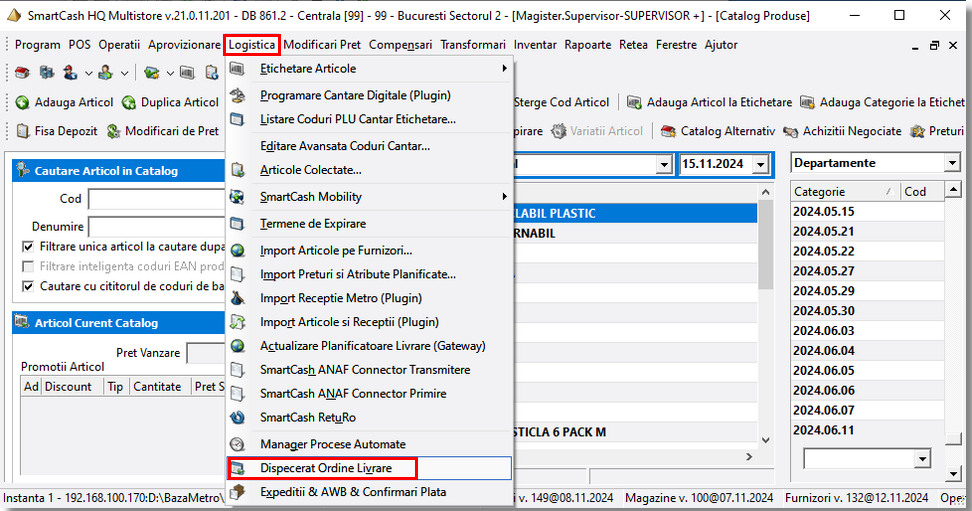Click the Etichetare Articole menu icon
This screenshot has height=511, width=972.
coord(237,68)
